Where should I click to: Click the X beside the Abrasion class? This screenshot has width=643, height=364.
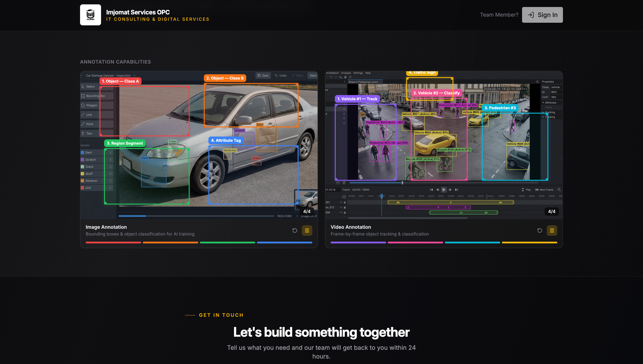[x=110, y=181]
